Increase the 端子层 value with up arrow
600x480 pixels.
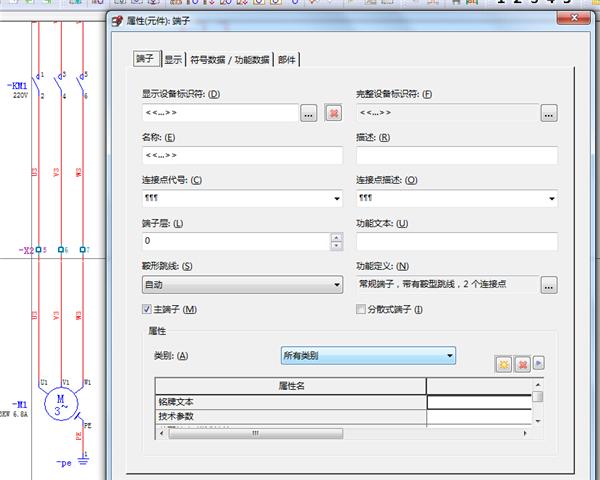point(336,237)
